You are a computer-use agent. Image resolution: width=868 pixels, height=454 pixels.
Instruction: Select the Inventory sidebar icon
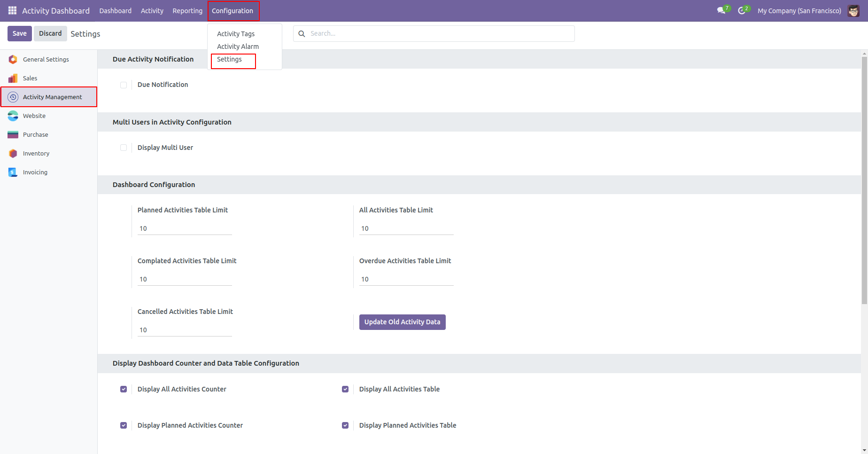13,153
